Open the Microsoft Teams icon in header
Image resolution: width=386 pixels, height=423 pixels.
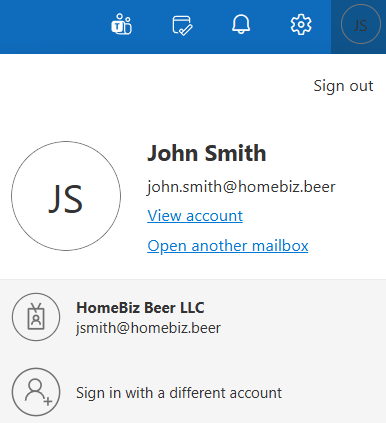[121, 24]
